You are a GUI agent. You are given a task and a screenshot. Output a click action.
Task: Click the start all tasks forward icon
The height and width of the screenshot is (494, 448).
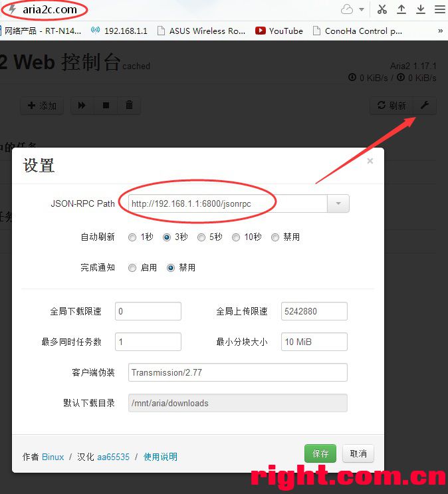(82, 105)
